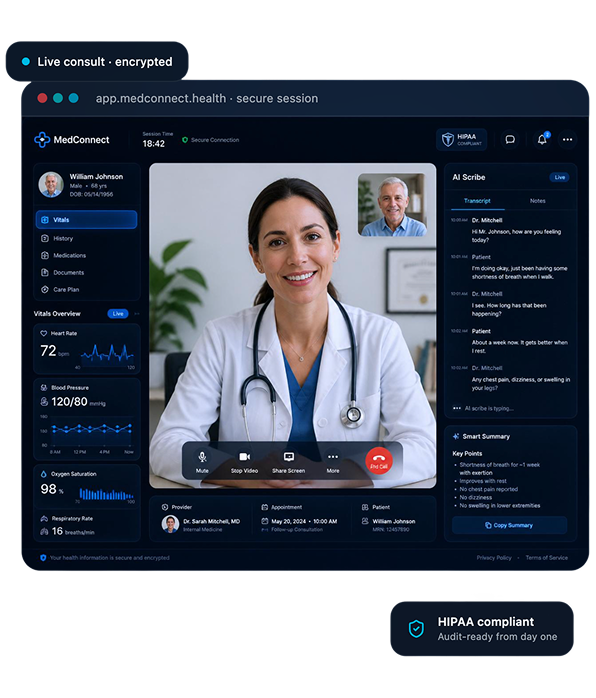This screenshot has width=596, height=698.
Task: Switch to the Notes tab
Action: click(x=538, y=201)
